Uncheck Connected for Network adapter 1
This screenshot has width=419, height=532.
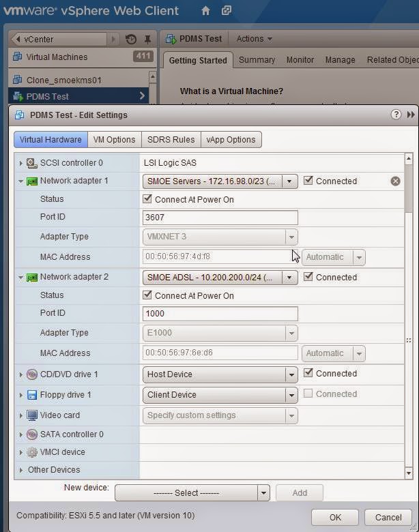click(308, 180)
